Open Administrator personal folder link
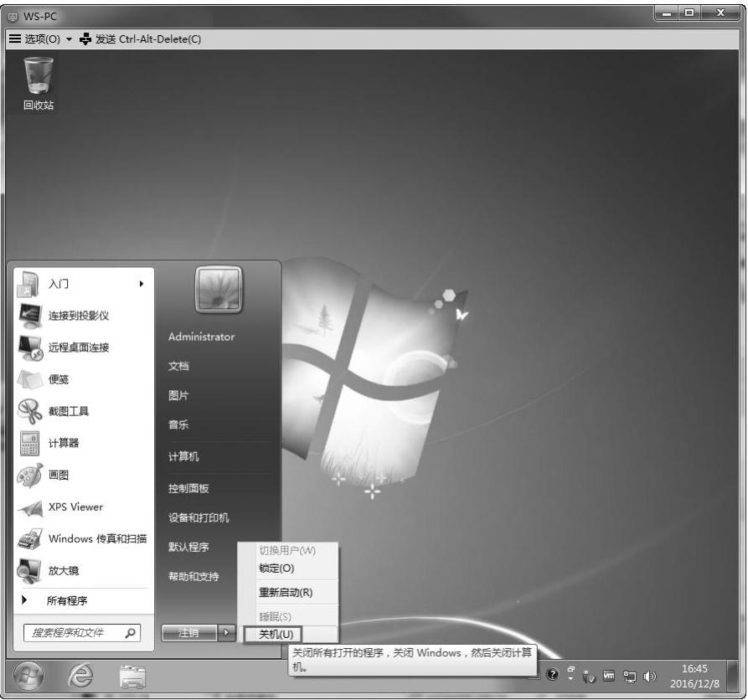 201,337
